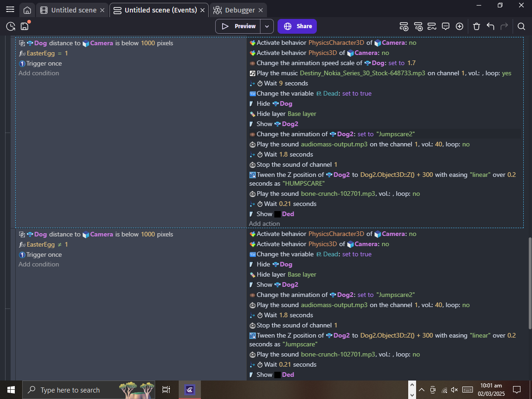
Task: Switch to the Untitled scene tab
Action: [x=73, y=10]
